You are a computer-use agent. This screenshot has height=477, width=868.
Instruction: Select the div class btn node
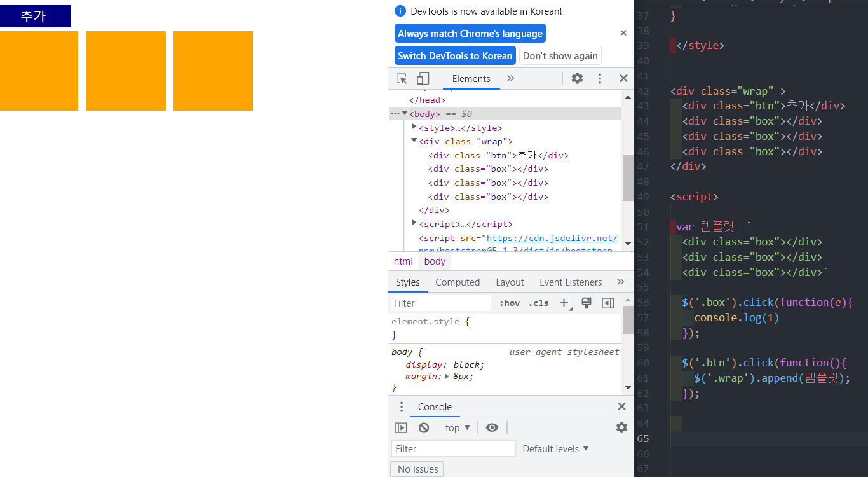498,155
